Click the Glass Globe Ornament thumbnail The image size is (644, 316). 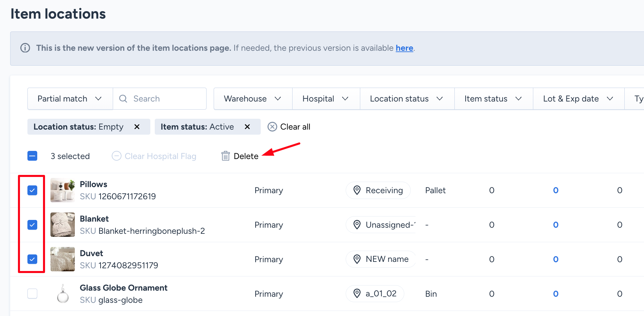click(x=63, y=294)
